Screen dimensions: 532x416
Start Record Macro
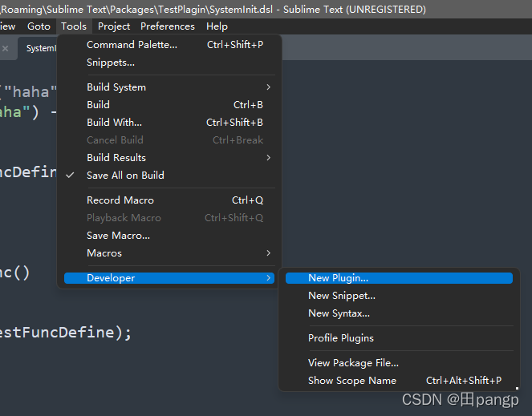169,200
